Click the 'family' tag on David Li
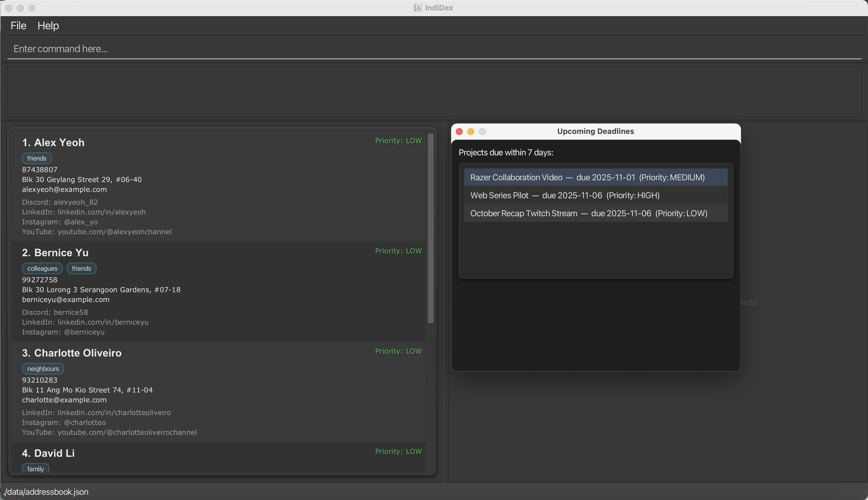The width and height of the screenshot is (868, 500). coord(35,469)
